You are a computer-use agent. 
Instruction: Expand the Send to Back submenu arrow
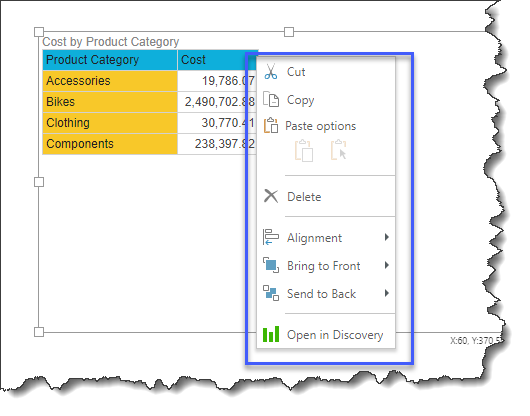point(387,293)
